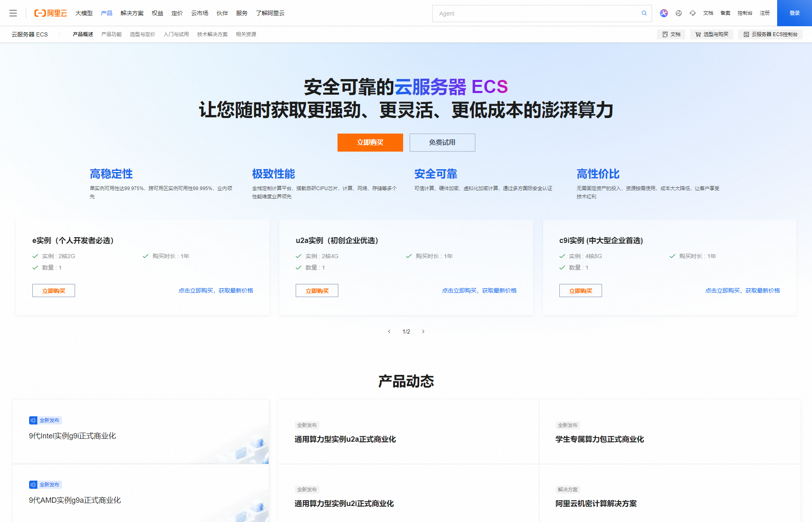Switch to 选型与定价 tab
812x522 pixels.
pos(143,34)
